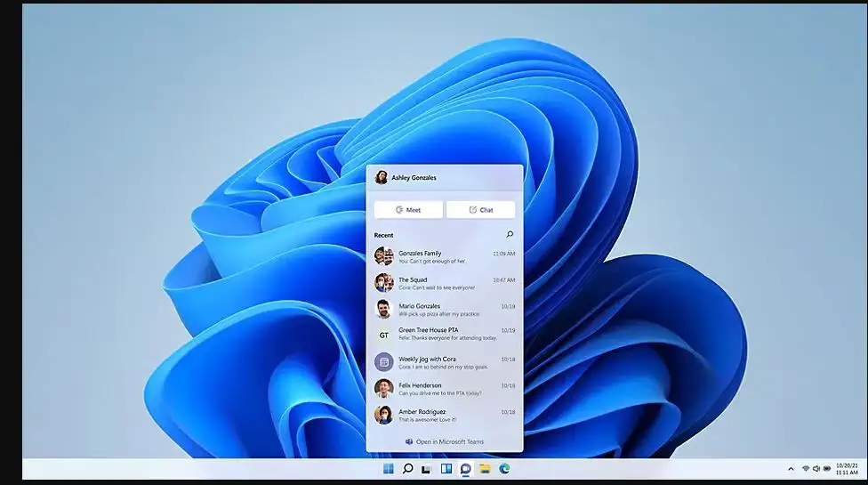868x485 pixels.
Task: Click message "Can you drive me to the PTA today?"
Action: pos(440,393)
